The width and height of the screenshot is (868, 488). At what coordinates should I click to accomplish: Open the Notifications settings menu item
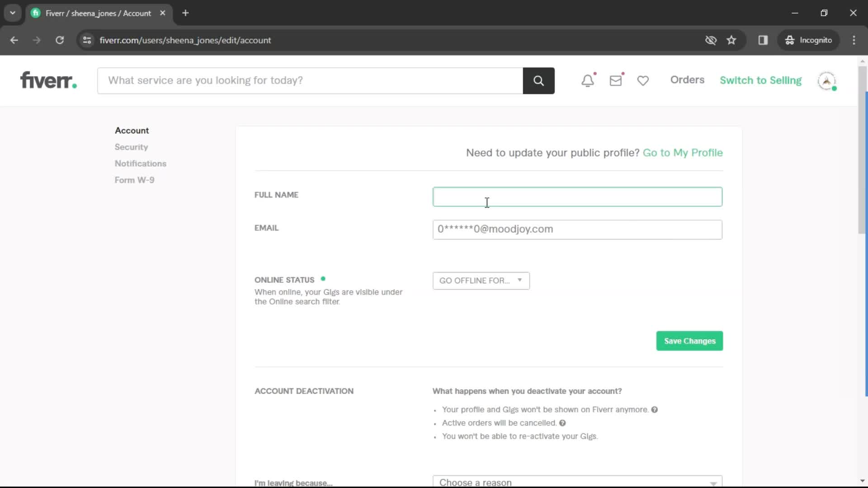coord(140,163)
